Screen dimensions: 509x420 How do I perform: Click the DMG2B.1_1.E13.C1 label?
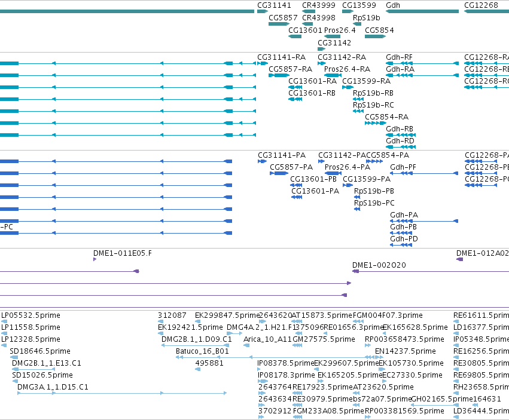tap(47, 363)
